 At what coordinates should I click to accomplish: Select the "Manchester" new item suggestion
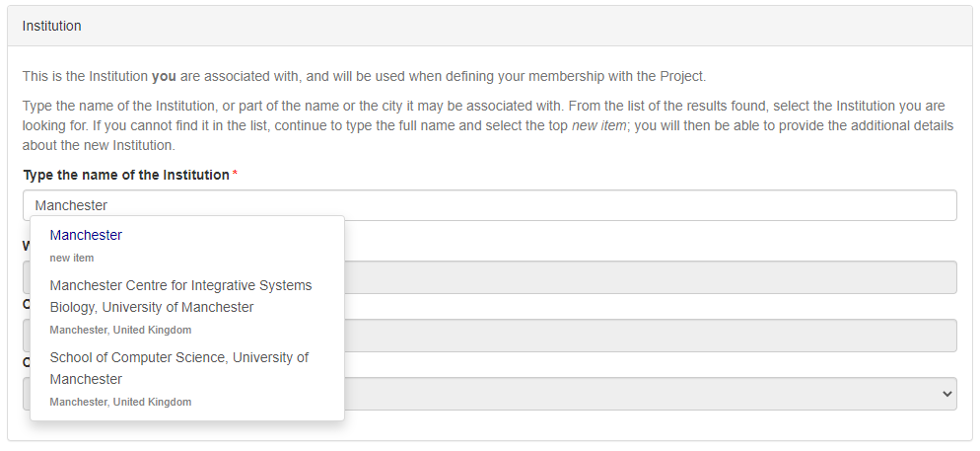(87, 236)
